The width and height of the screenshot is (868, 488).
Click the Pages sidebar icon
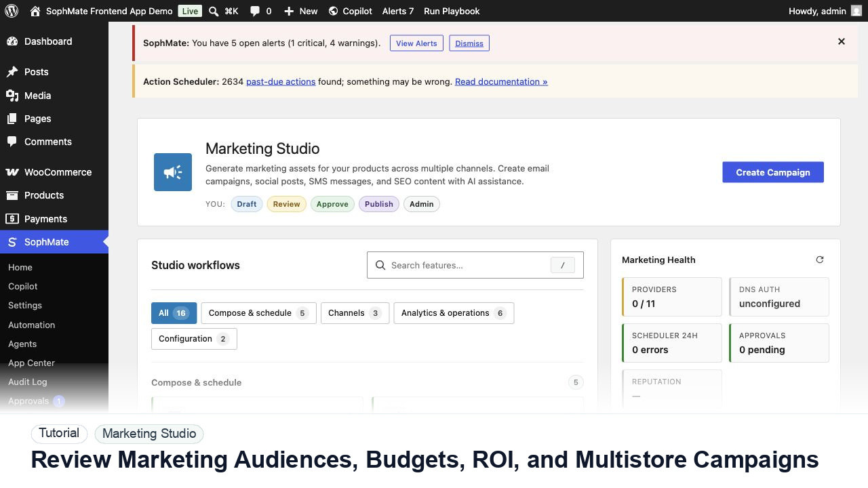[12, 119]
